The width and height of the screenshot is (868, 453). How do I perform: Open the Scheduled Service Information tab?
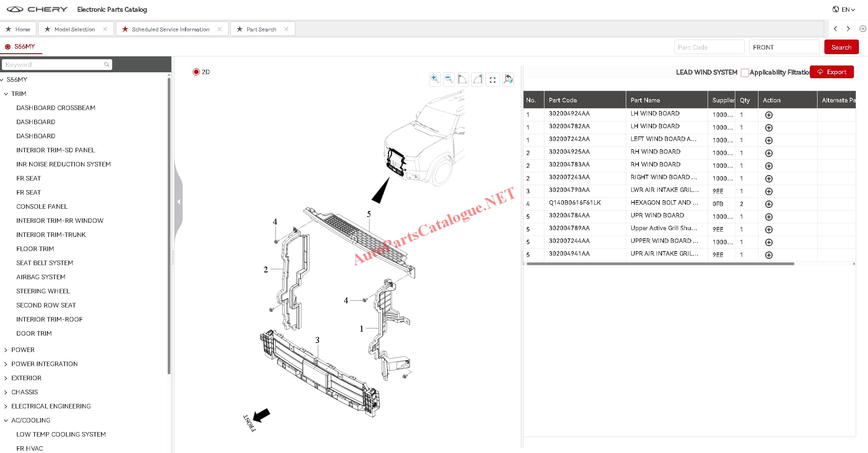170,29
